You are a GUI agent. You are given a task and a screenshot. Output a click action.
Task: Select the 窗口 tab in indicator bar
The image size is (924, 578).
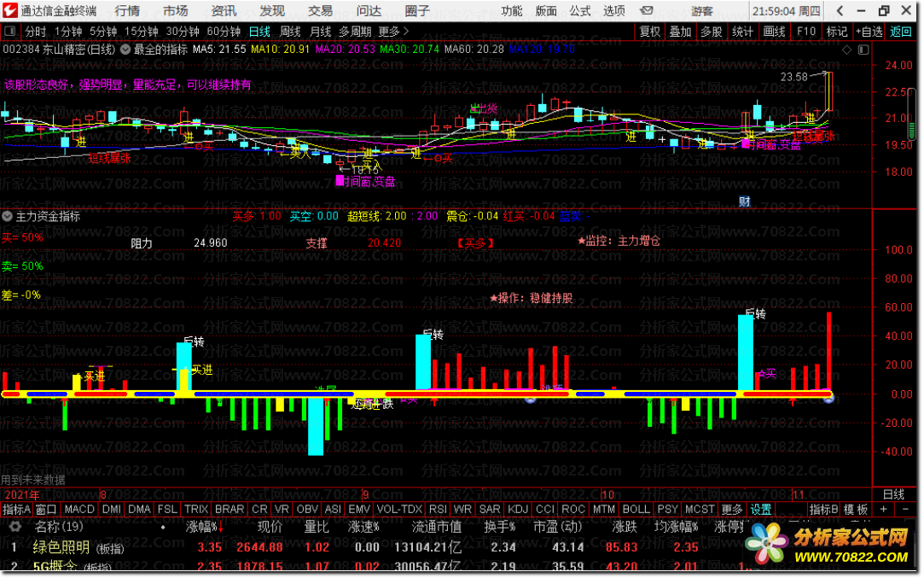coord(46,511)
